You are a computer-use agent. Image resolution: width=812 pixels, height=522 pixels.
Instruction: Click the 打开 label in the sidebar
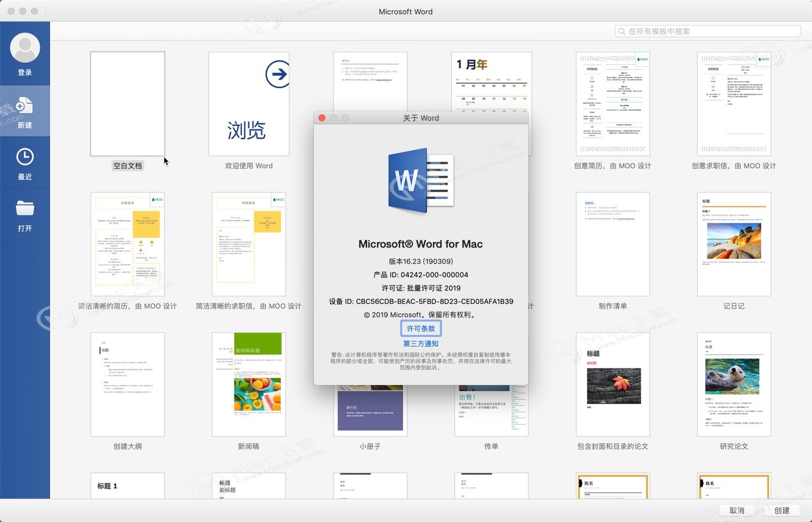tap(25, 229)
